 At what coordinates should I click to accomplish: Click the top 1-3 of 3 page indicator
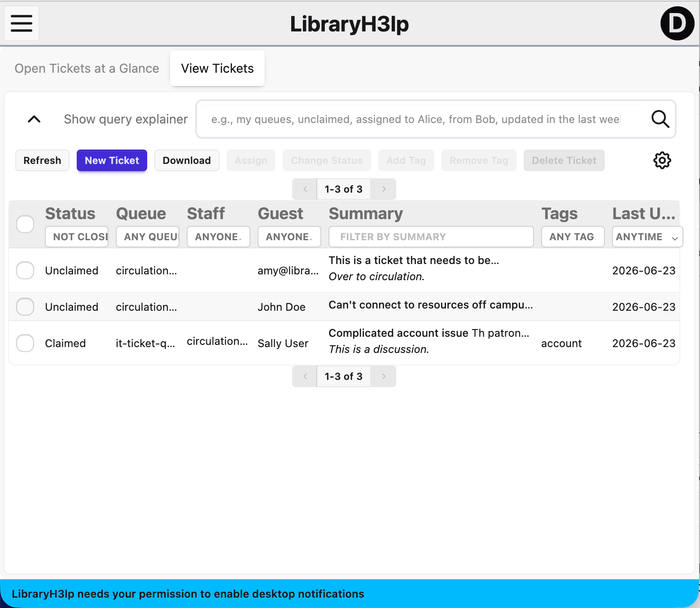[x=344, y=189]
